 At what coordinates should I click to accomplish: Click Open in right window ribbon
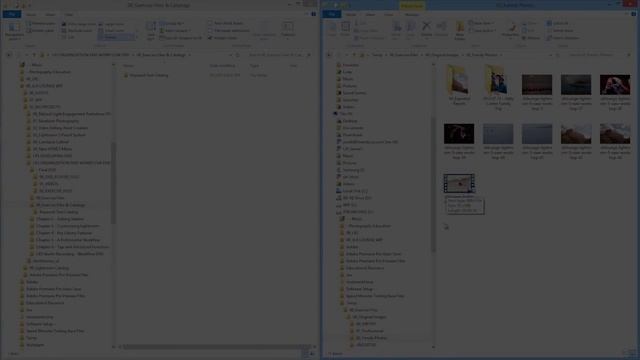[x=531, y=23]
